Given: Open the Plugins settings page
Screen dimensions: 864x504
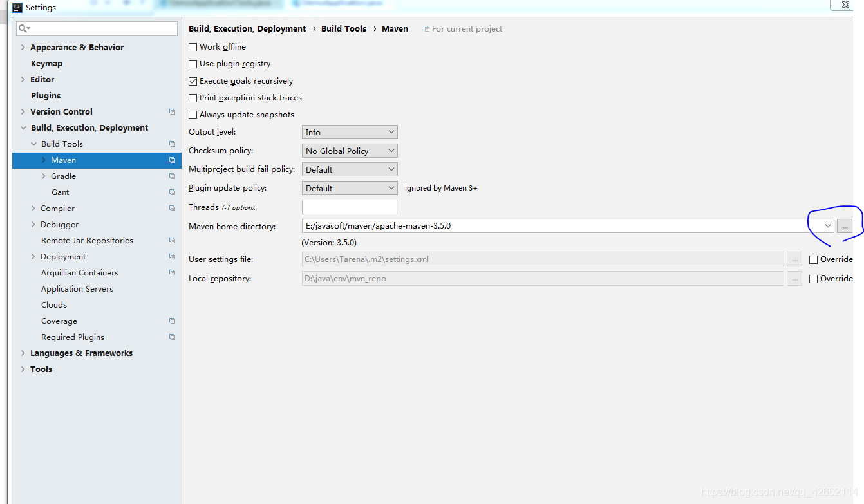Looking at the screenshot, I should (x=46, y=95).
